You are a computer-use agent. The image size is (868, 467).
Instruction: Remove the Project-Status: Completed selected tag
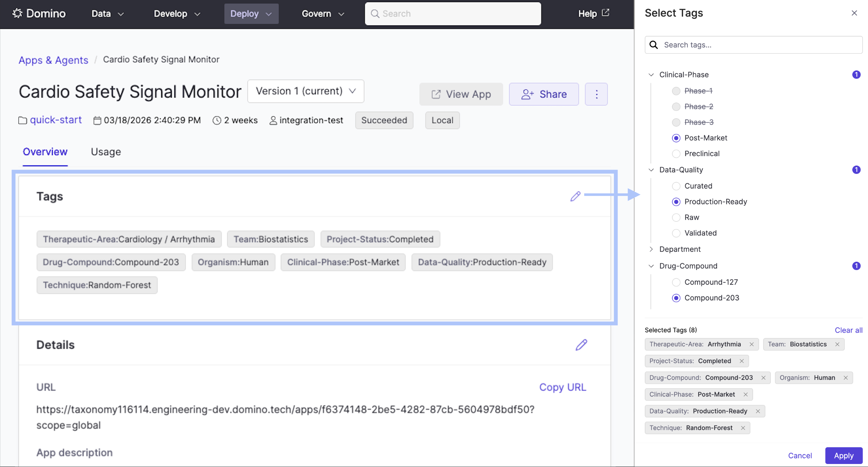(x=741, y=361)
